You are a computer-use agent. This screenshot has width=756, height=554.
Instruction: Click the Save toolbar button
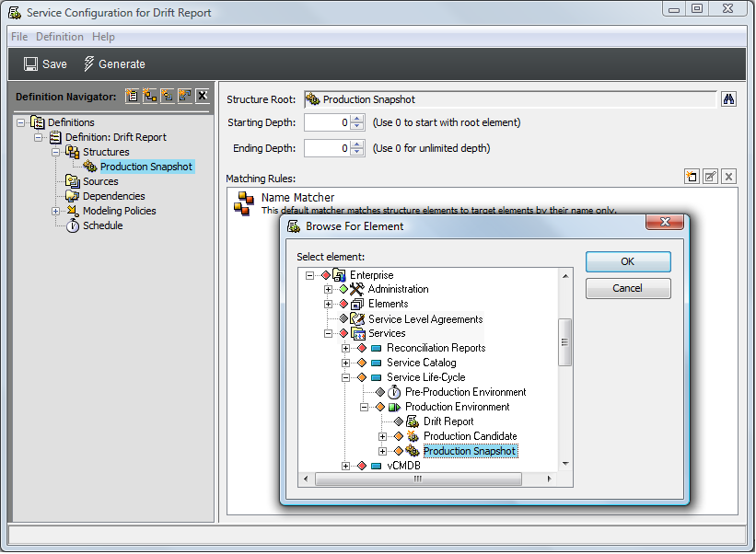tap(45, 64)
